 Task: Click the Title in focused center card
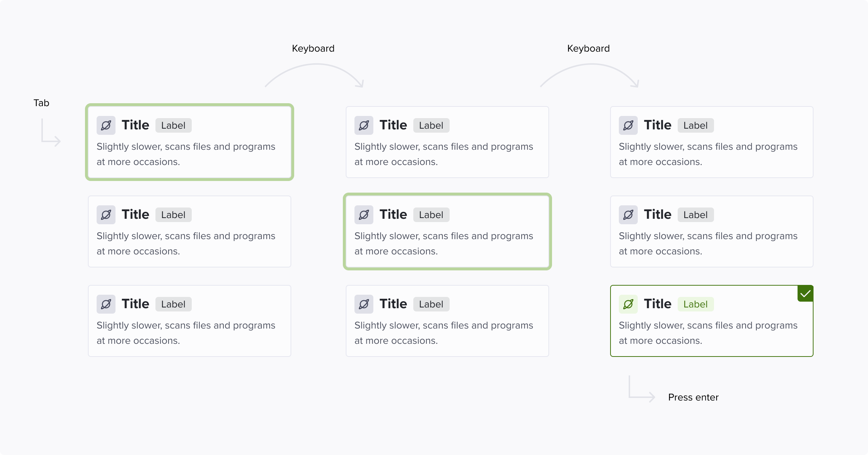click(x=393, y=214)
